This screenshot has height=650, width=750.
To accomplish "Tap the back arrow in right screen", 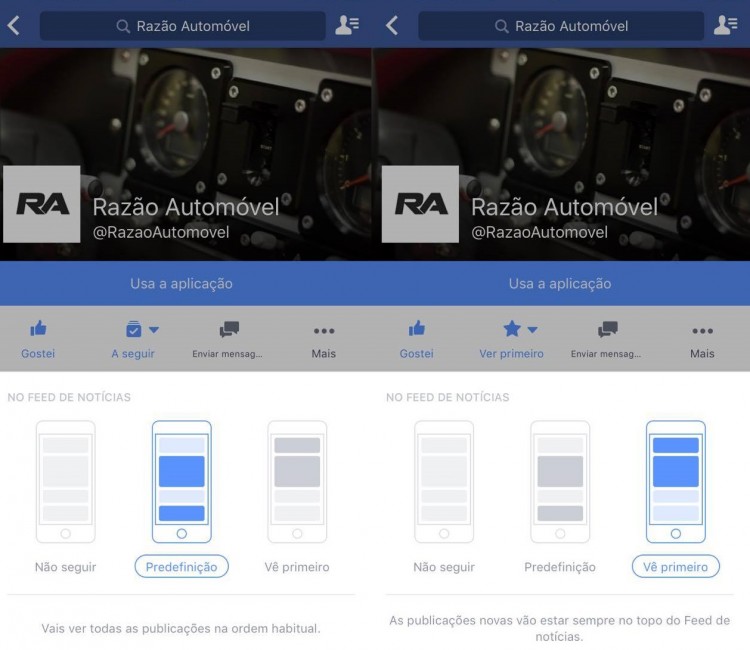I will click(x=392, y=26).
